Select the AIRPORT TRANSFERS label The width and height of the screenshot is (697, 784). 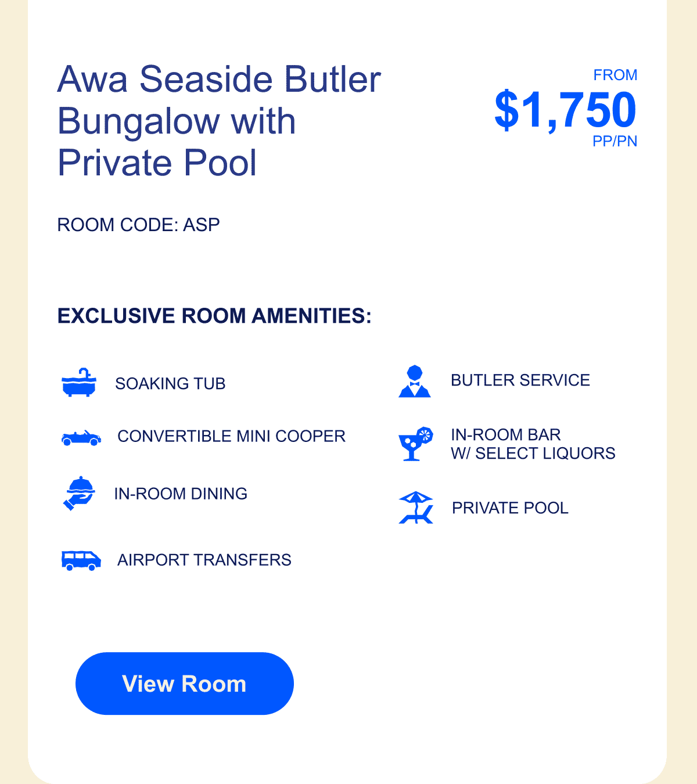pyautogui.click(x=204, y=560)
